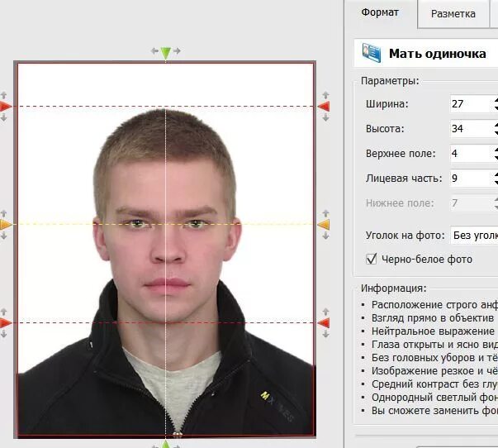Screen dimensions: 498x448
Task: Click the Информация: group label
Action: (393, 288)
